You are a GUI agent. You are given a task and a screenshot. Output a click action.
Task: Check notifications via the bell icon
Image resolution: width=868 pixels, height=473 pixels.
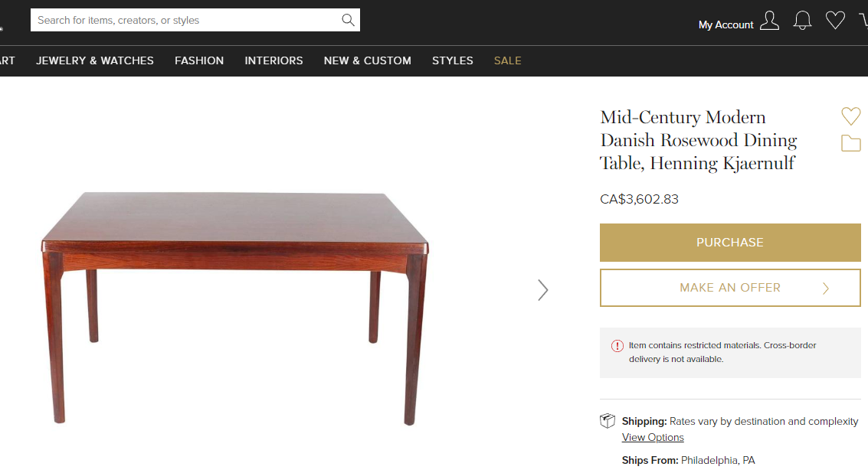coord(802,21)
